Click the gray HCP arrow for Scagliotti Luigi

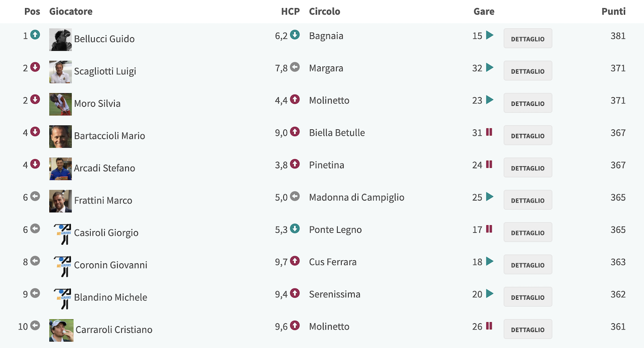(295, 67)
